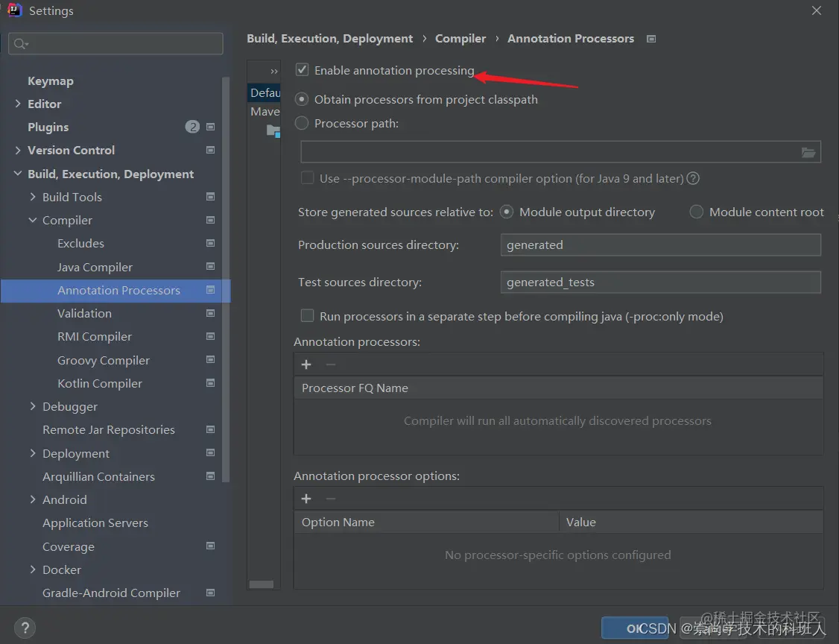Click the project-level icon beside Coverage
Screen dimensions: 839x644
210,546
